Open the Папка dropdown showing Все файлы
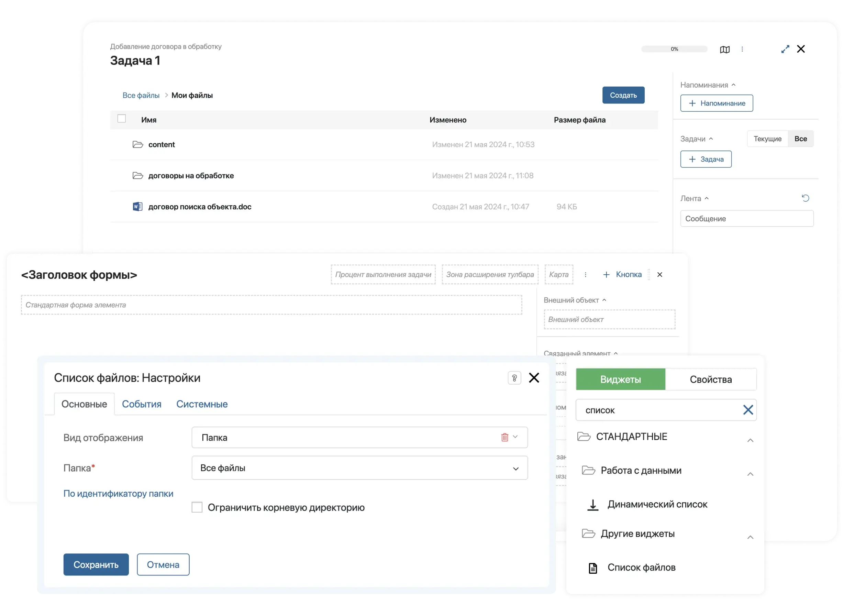Screen dimensions: 844x616 click(359, 468)
